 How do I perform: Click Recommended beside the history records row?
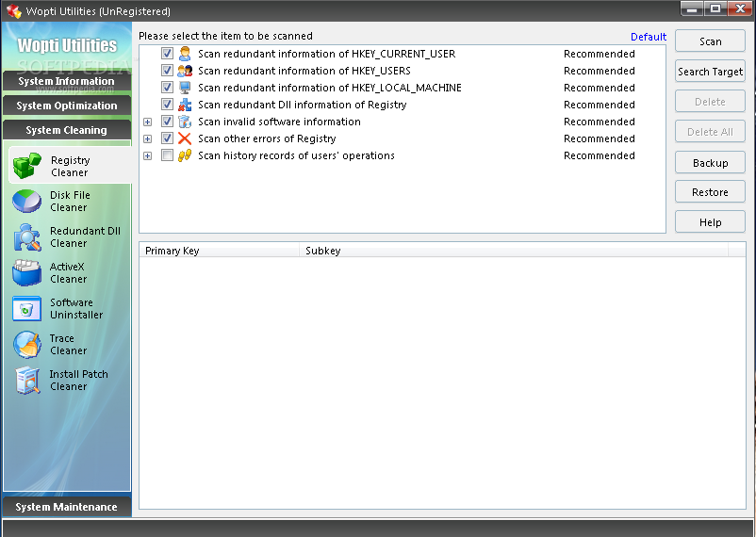(x=600, y=155)
